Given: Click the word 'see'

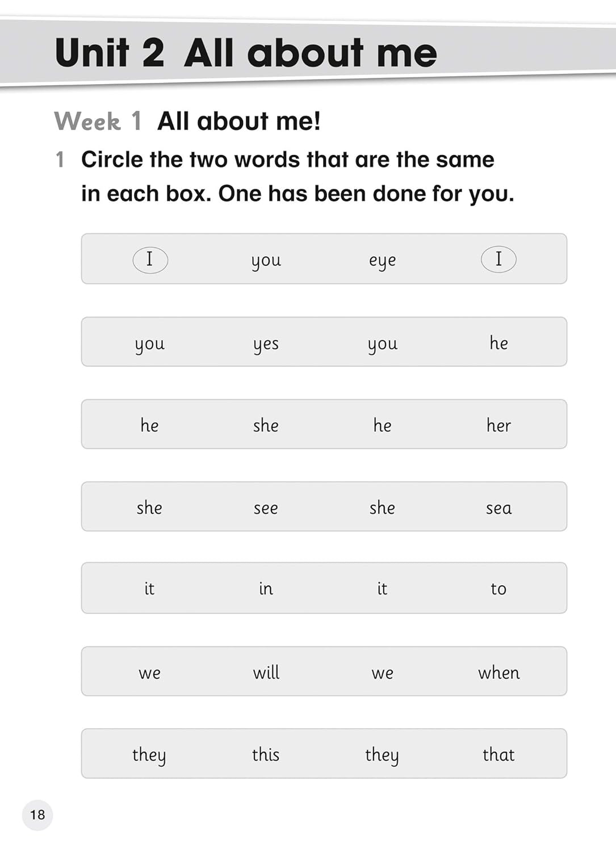Looking at the screenshot, I should point(266,508).
